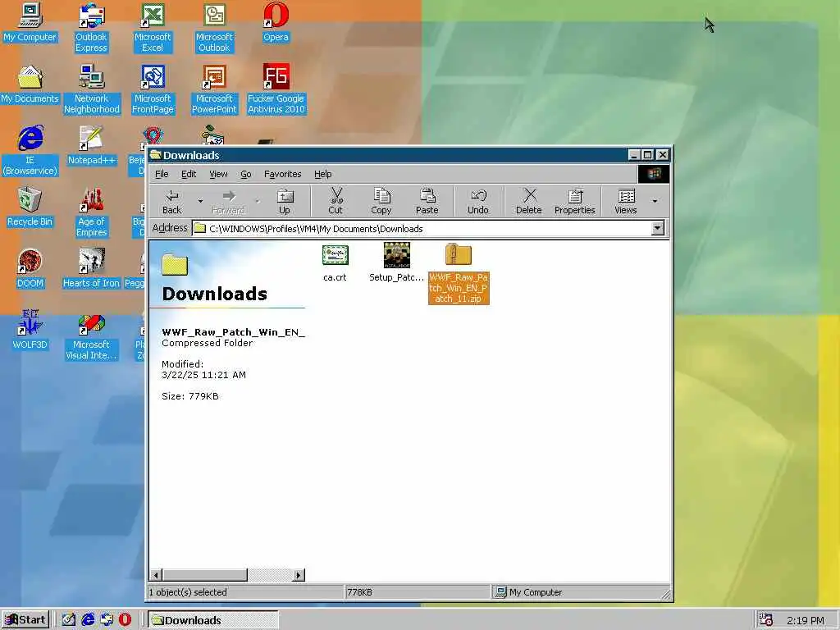Launch Internet Explorer from quick launch
840x630 pixels.
(x=87, y=620)
